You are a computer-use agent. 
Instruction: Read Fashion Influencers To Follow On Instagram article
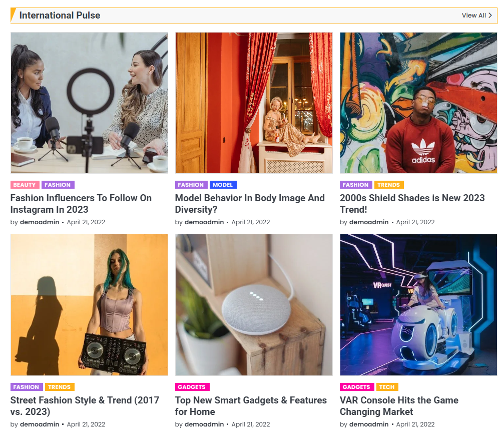pyautogui.click(x=81, y=204)
